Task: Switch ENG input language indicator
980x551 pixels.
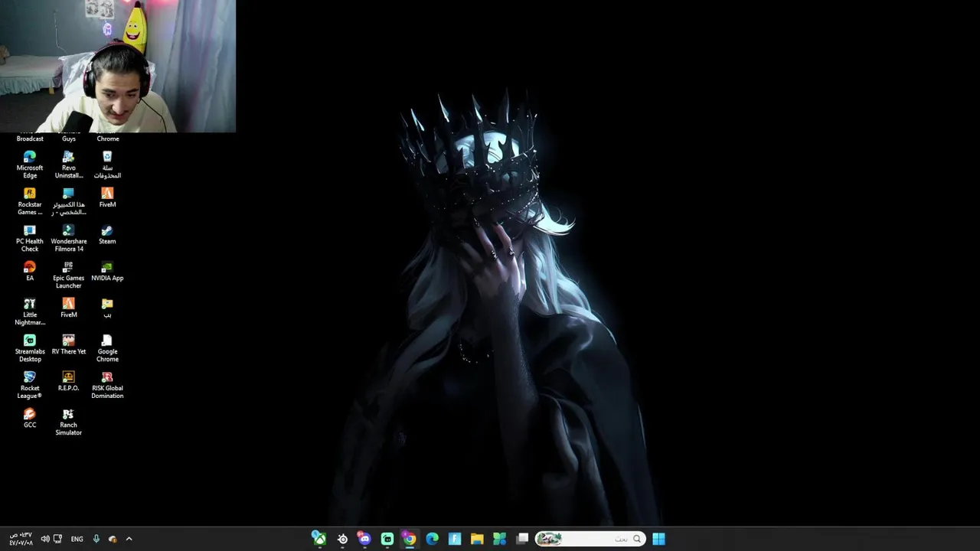Action: point(77,539)
